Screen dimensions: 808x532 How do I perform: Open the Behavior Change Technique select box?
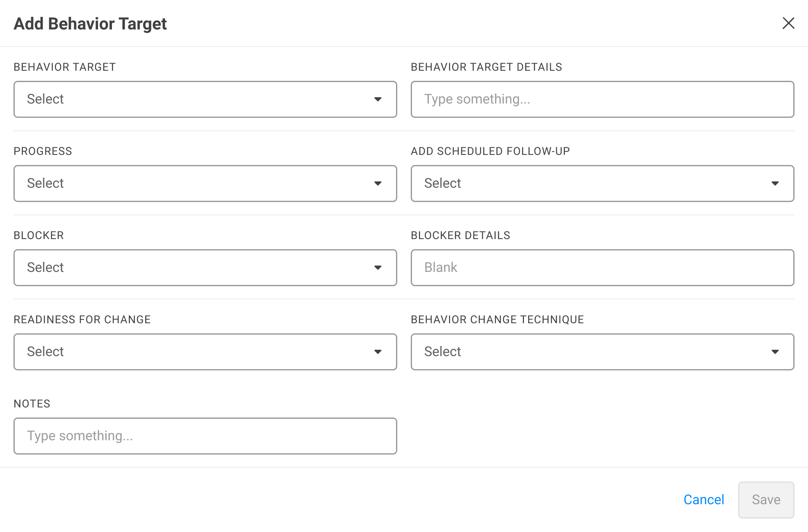589,352
